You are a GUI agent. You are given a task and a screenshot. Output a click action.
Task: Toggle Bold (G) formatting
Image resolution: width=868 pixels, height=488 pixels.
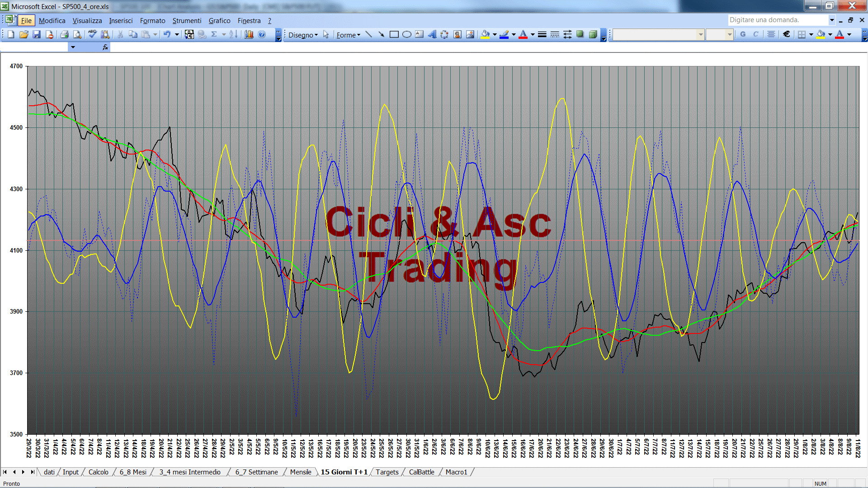coord(743,34)
